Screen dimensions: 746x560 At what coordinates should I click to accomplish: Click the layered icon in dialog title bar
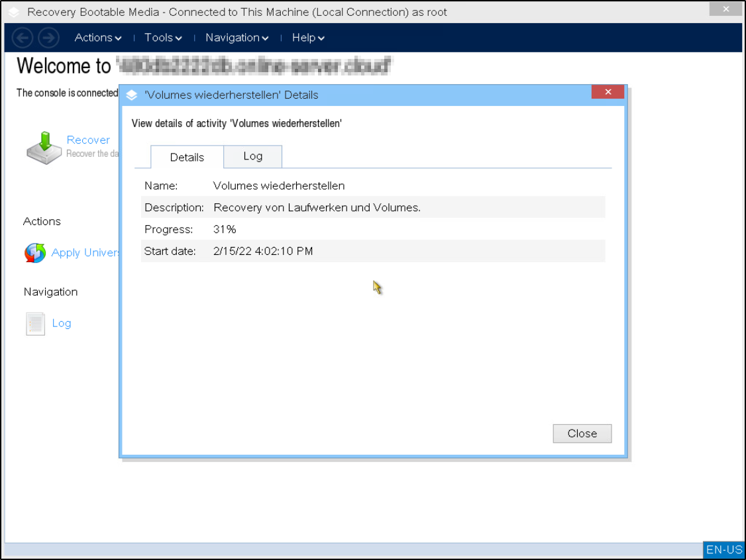click(133, 95)
